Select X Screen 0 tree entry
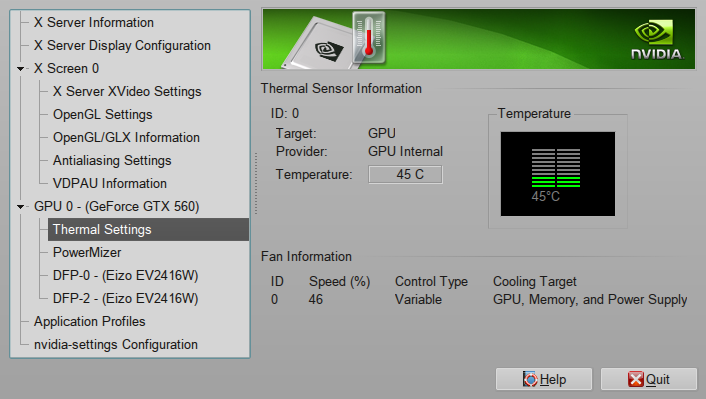Viewport: 706px width, 399px height. [x=66, y=68]
